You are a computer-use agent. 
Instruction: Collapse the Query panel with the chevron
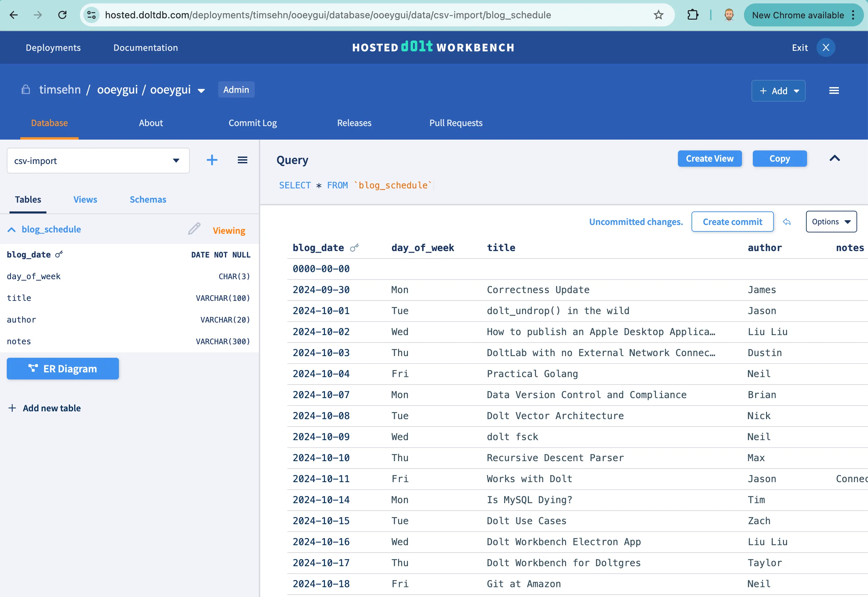[834, 159]
